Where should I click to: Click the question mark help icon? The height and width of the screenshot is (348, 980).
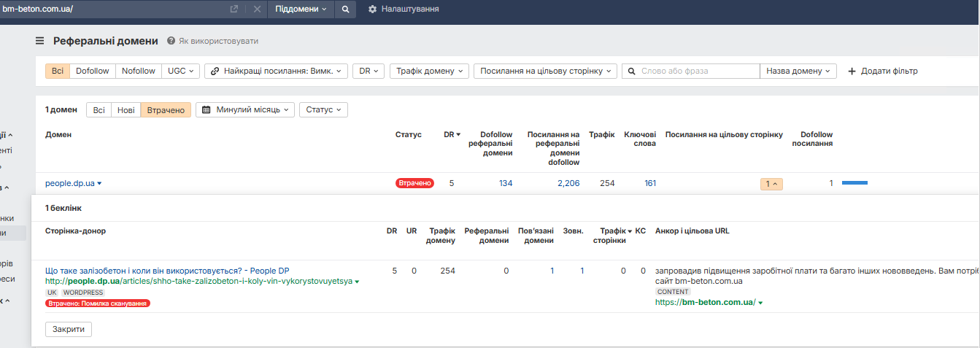171,41
